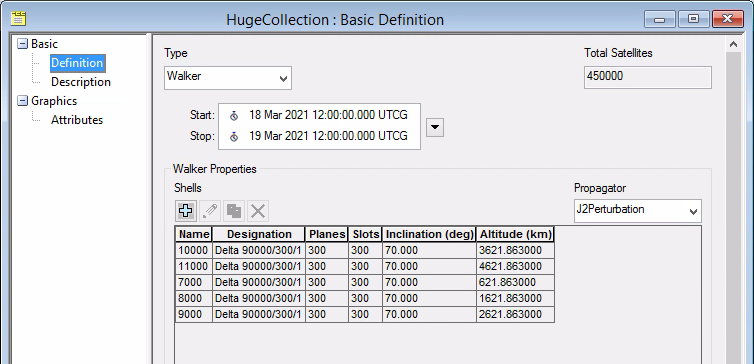Image resolution: width=754 pixels, height=364 pixels.
Task: Maximize the HugeCollection window
Action: coord(693,19)
